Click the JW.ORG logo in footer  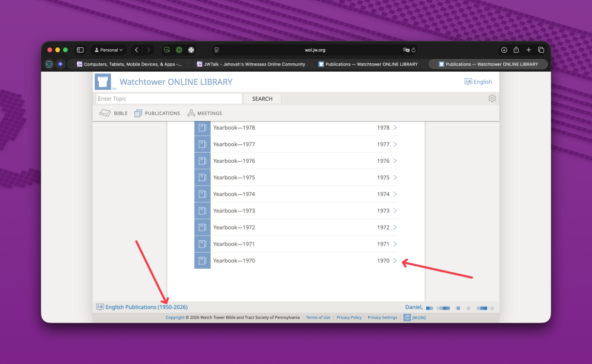point(415,318)
